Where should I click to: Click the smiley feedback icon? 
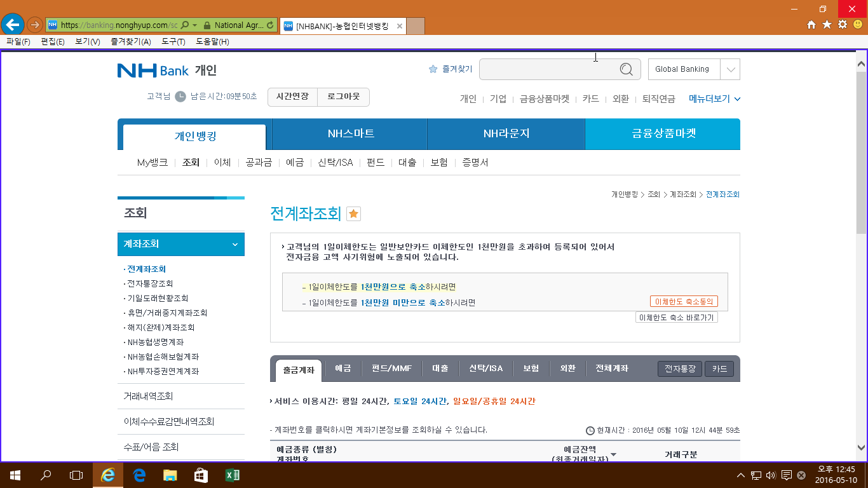click(858, 25)
